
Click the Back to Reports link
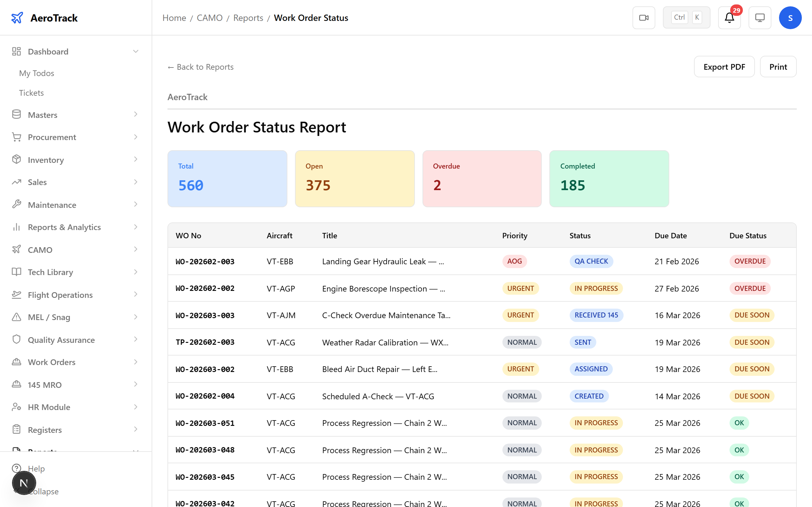(x=200, y=67)
